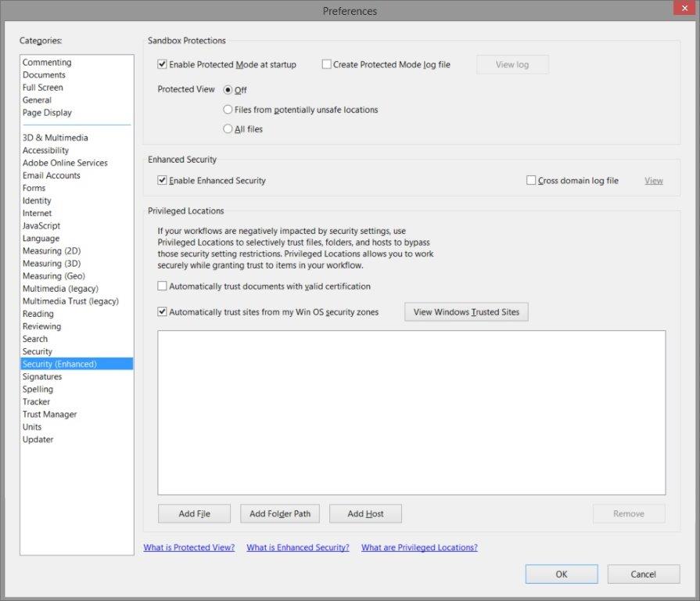Switch to the Full Screen category

coord(43,87)
